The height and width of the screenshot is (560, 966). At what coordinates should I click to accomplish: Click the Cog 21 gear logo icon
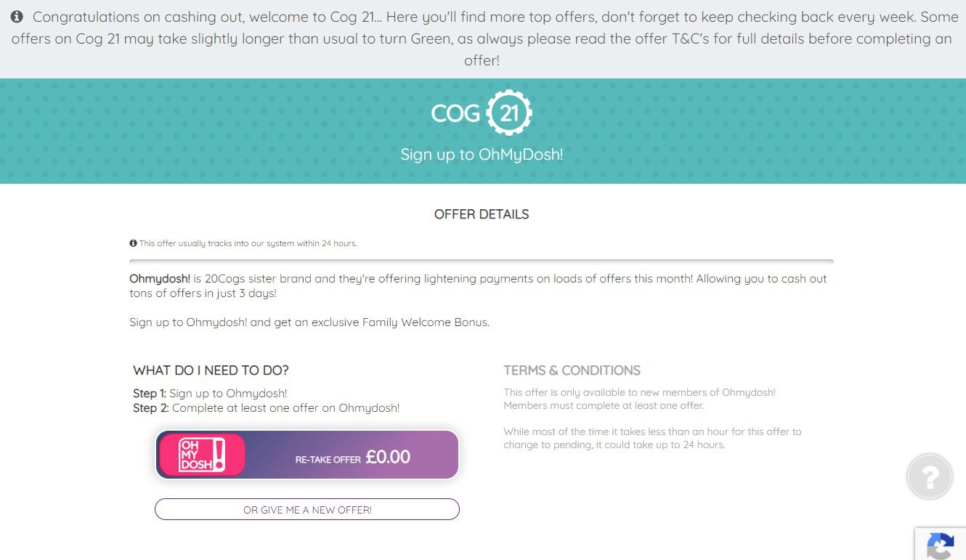pos(509,113)
